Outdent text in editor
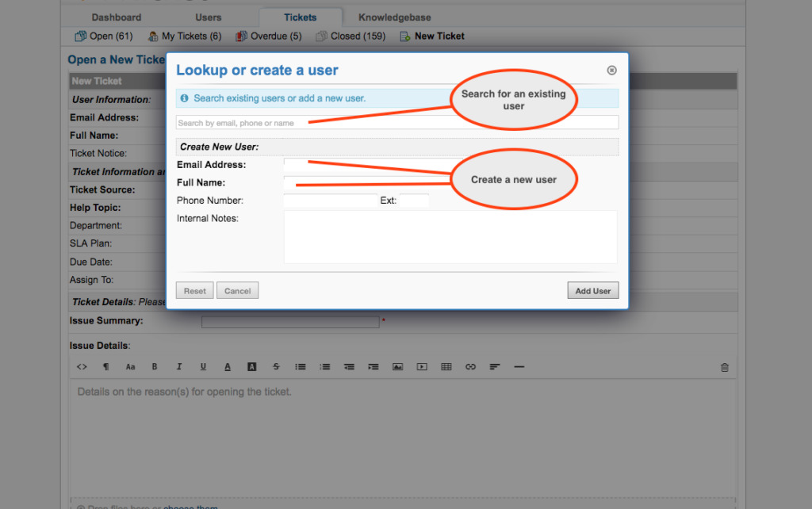The image size is (812, 509). 349,366
